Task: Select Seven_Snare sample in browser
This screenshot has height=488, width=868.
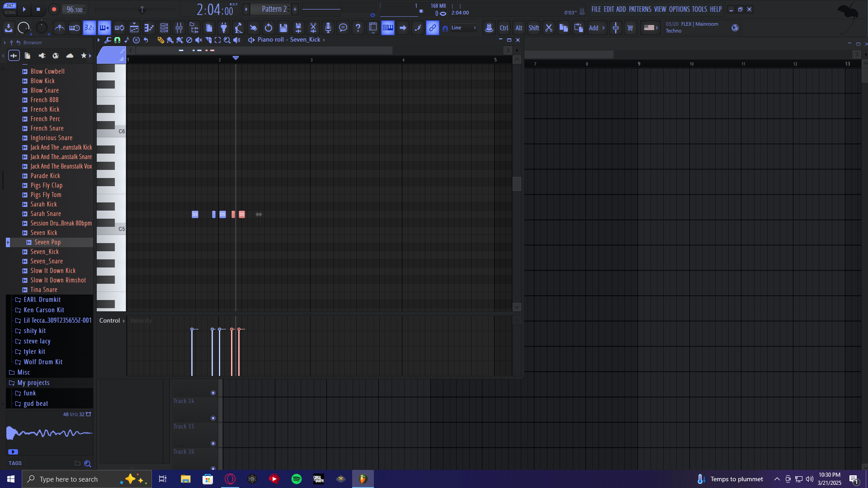Action: [x=47, y=261]
